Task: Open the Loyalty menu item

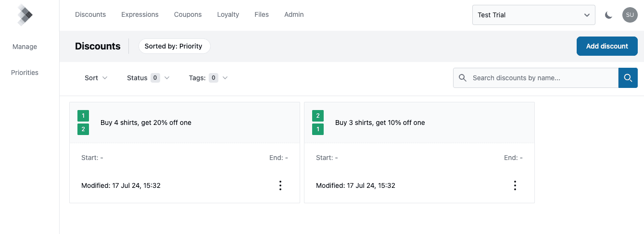Action: click(228, 14)
